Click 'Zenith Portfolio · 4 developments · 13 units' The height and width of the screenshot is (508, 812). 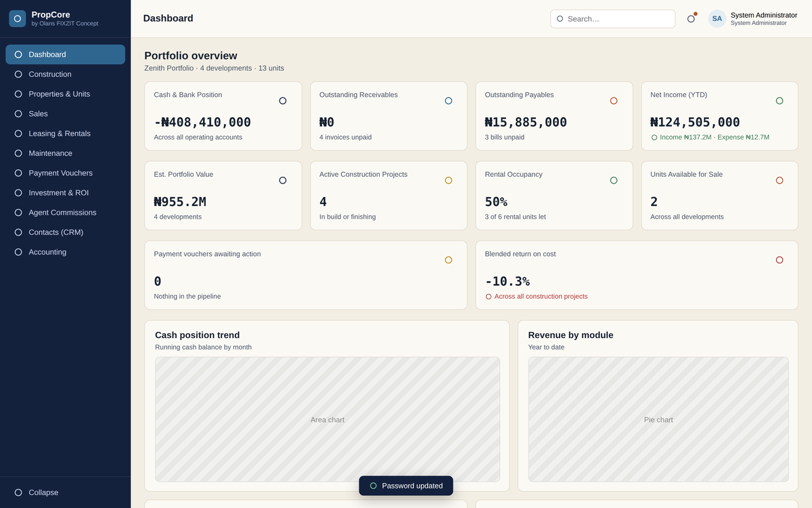tap(215, 68)
